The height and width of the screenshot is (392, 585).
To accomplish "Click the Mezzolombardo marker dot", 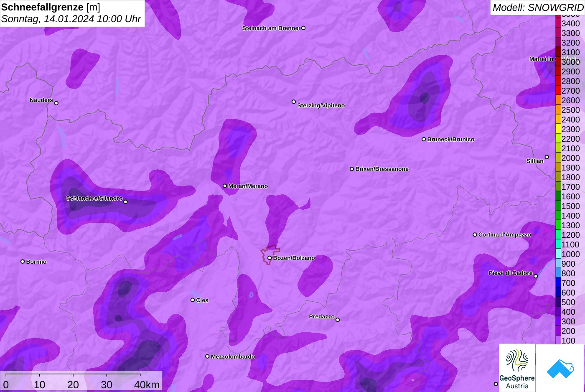I will coord(207,356).
